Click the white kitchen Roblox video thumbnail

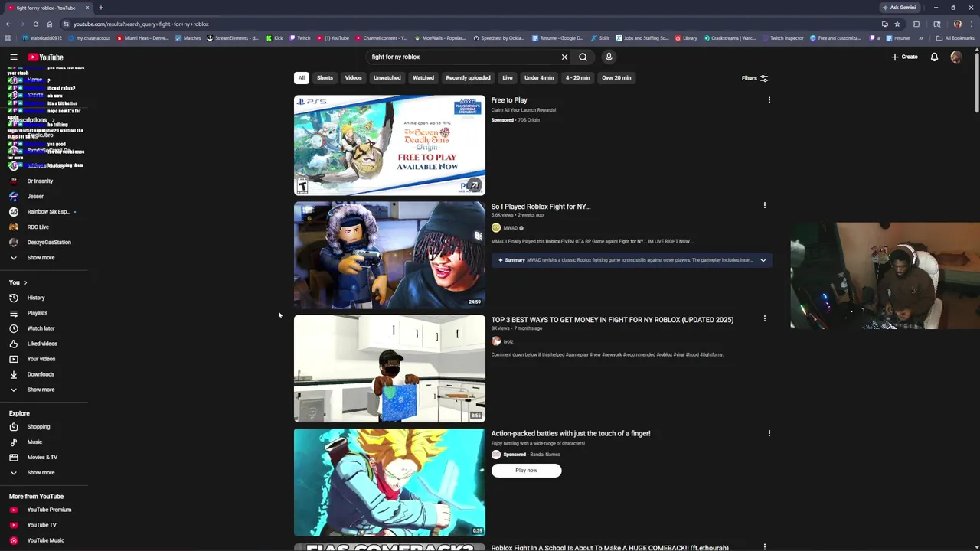(389, 369)
